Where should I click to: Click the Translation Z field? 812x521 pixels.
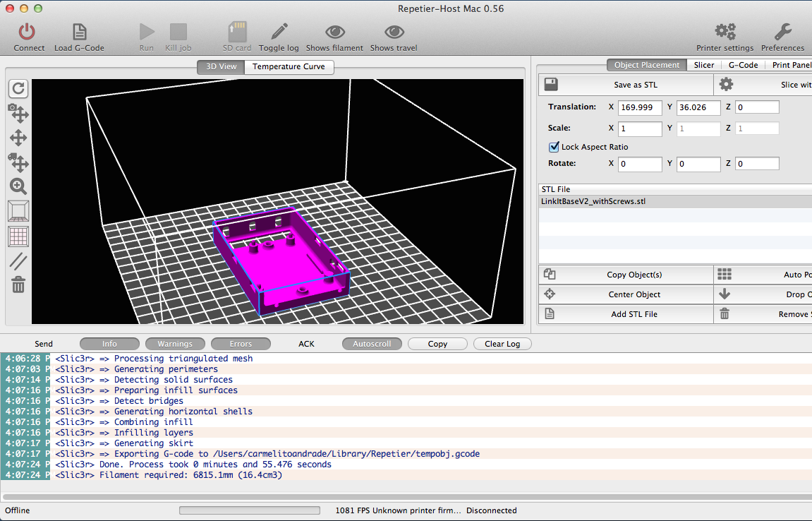pos(757,107)
